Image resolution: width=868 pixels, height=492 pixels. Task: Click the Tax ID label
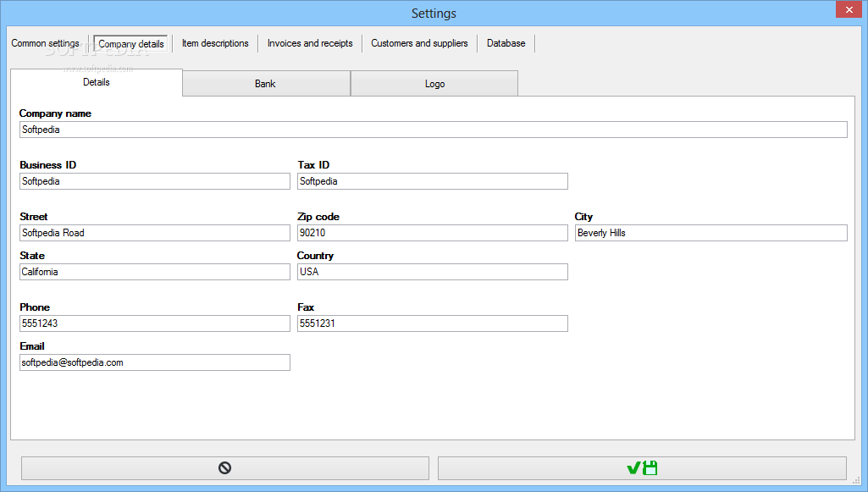click(313, 165)
